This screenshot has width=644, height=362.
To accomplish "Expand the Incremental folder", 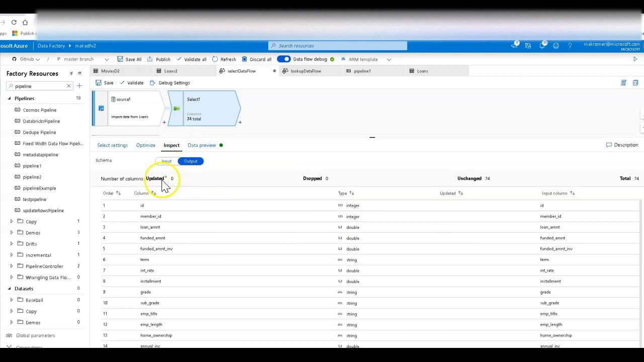I will pos(12,255).
